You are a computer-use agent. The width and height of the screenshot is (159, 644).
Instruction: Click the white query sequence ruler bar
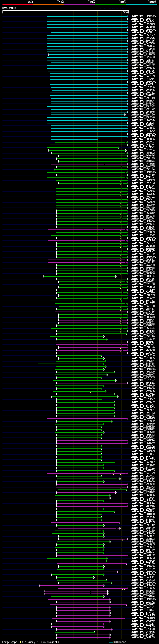(x=65, y=10)
